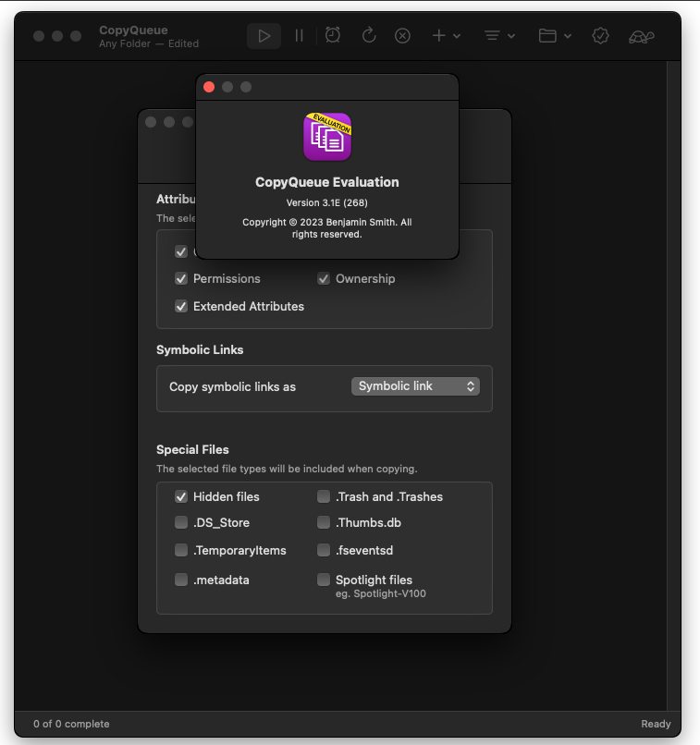Viewport: 700px width, 745px height.
Task: Click the main window vertical scrollbar
Action: pyautogui.click(x=673, y=370)
